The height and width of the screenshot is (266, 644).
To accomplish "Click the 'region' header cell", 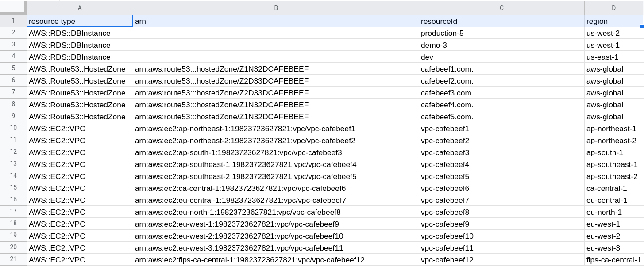I will (614, 21).
